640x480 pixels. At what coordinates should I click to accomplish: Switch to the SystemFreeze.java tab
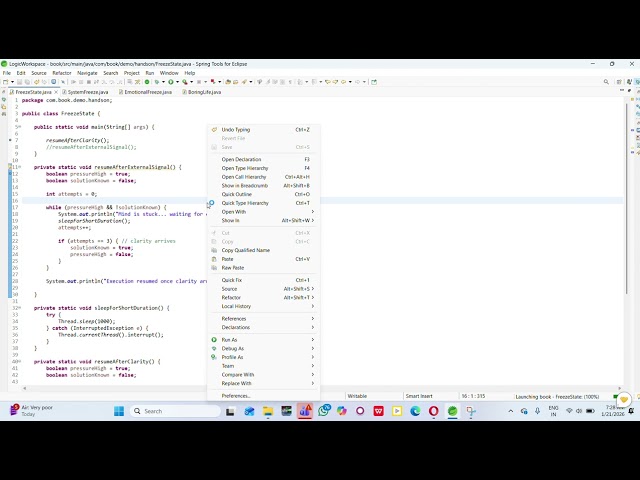coord(90,92)
